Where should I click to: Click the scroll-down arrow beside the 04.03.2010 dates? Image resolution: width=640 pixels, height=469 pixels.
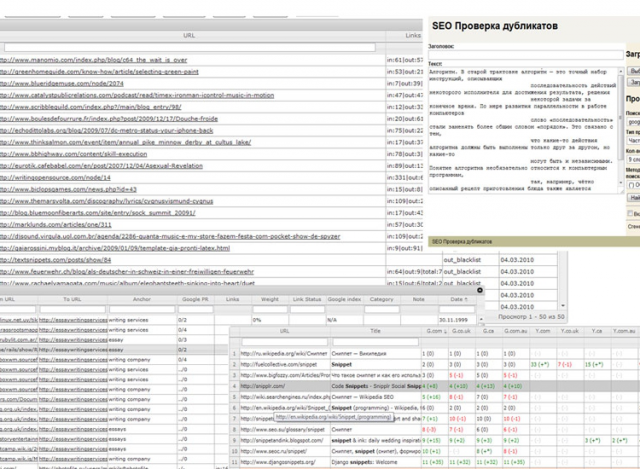[x=563, y=306]
